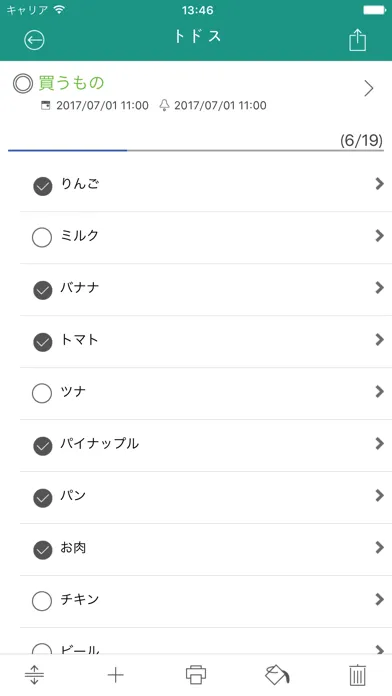This screenshot has height=696, width=392.
Task: Open バナナ details via its chevron
Action: (x=379, y=288)
